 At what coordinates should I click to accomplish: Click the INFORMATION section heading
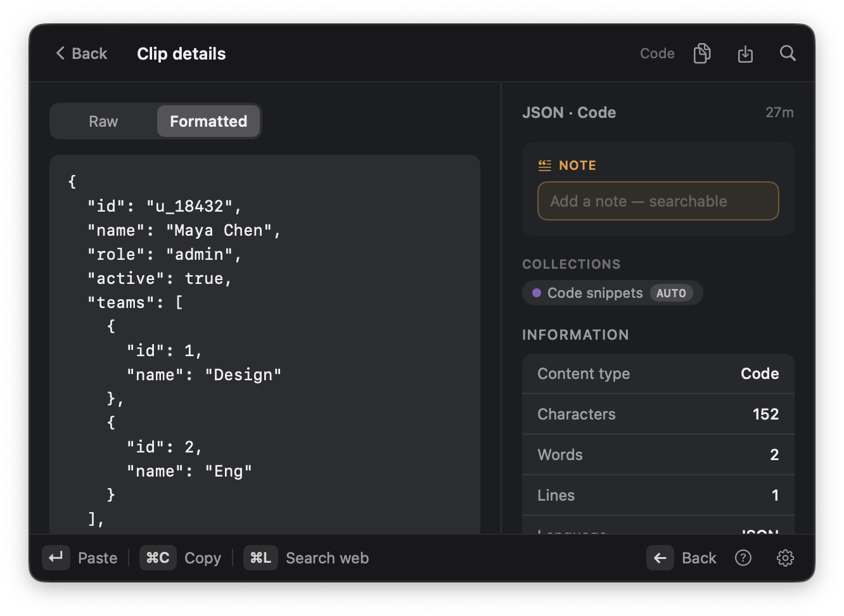click(575, 335)
